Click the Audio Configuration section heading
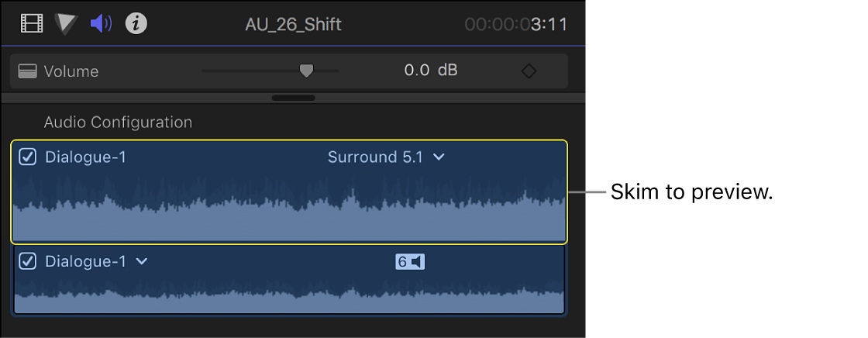Viewport: 868px width, 338px height. [x=118, y=122]
